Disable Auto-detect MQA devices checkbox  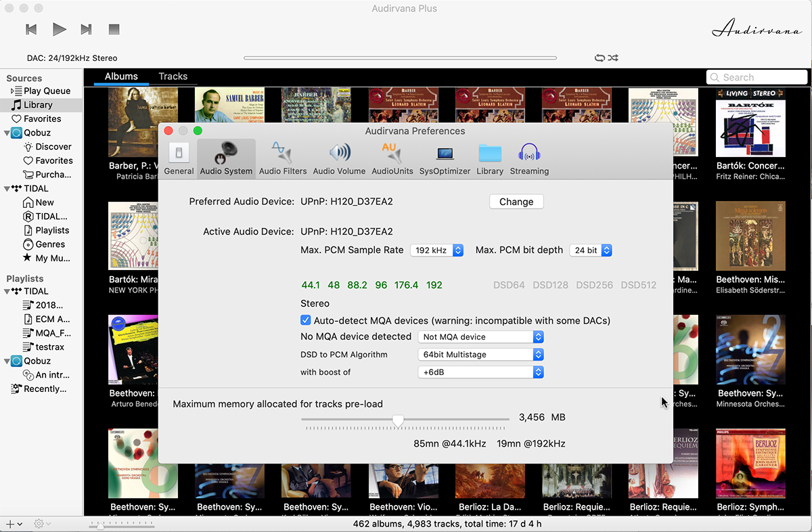pos(306,320)
